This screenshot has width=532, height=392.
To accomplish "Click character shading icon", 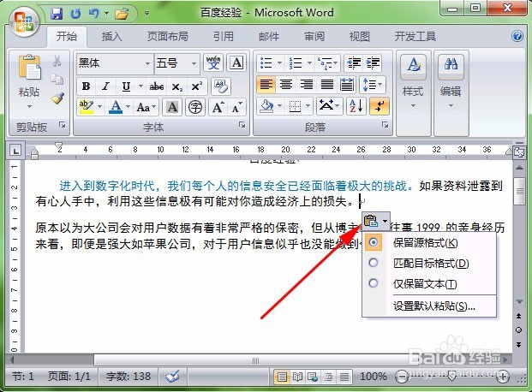I will pyautogui.click(x=172, y=107).
